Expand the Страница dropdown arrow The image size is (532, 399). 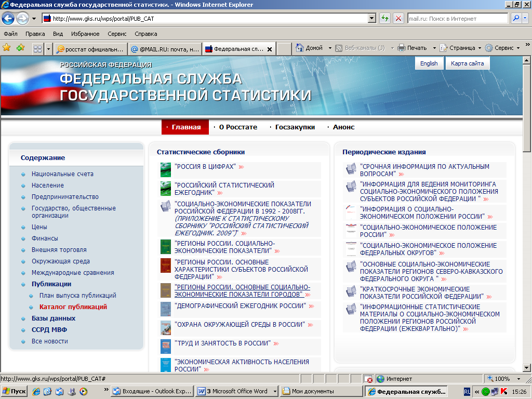pos(480,48)
